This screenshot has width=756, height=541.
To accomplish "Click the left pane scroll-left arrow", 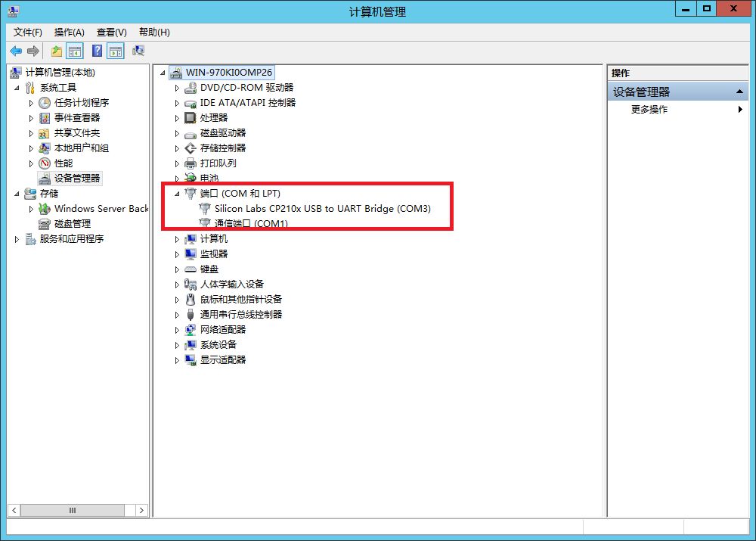I will (14, 510).
